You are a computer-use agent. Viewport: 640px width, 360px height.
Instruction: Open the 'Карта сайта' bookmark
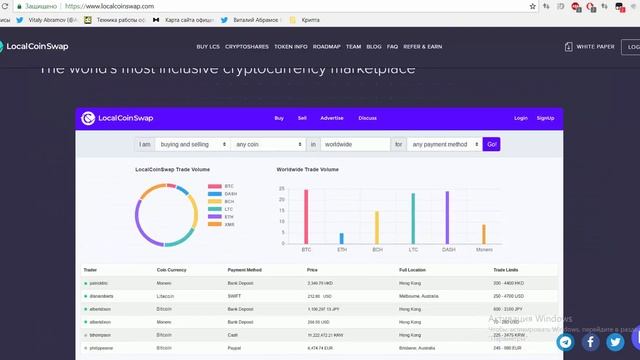[x=183, y=20]
